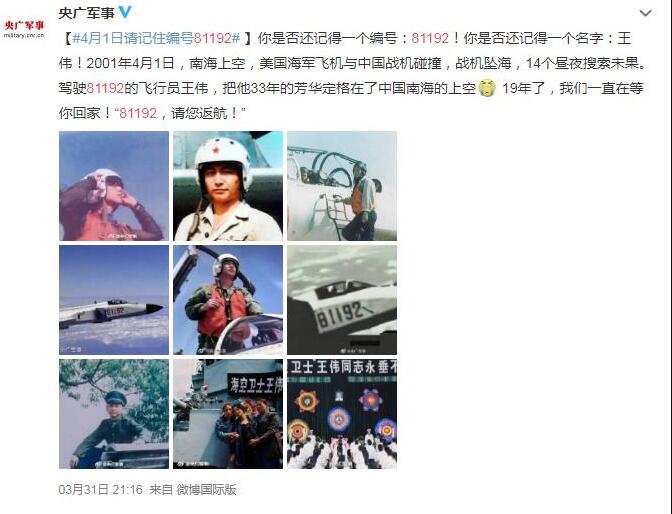Open the 央广军事 profile avatar
This screenshot has width=672, height=514.
point(24,29)
